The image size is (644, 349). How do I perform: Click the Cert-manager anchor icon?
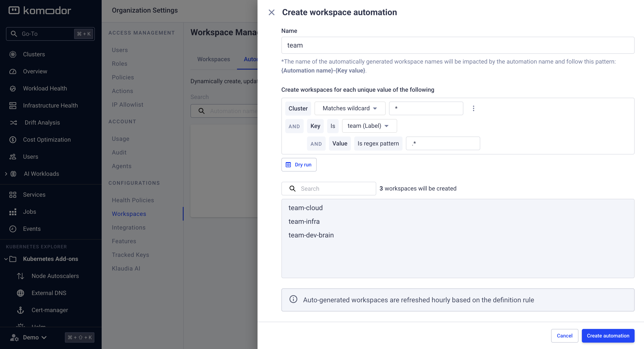point(20,310)
